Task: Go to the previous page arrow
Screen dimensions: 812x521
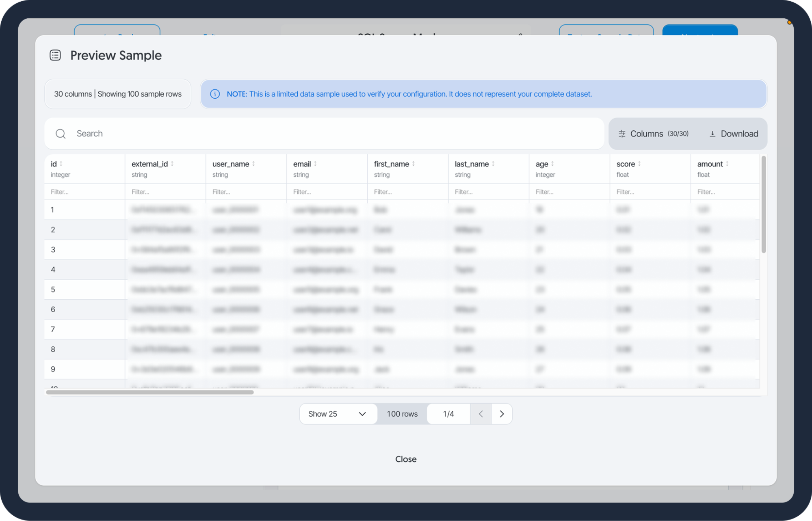Action: coord(481,414)
